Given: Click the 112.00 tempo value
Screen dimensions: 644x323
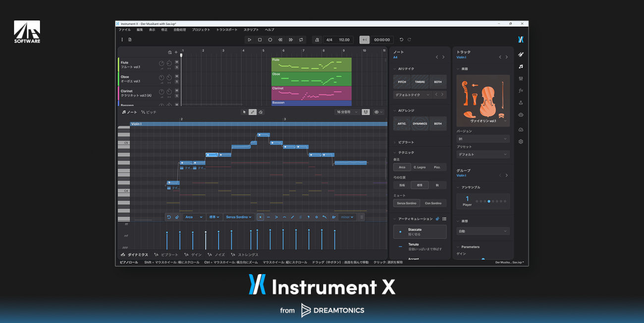Looking at the screenshot, I should (344, 40).
